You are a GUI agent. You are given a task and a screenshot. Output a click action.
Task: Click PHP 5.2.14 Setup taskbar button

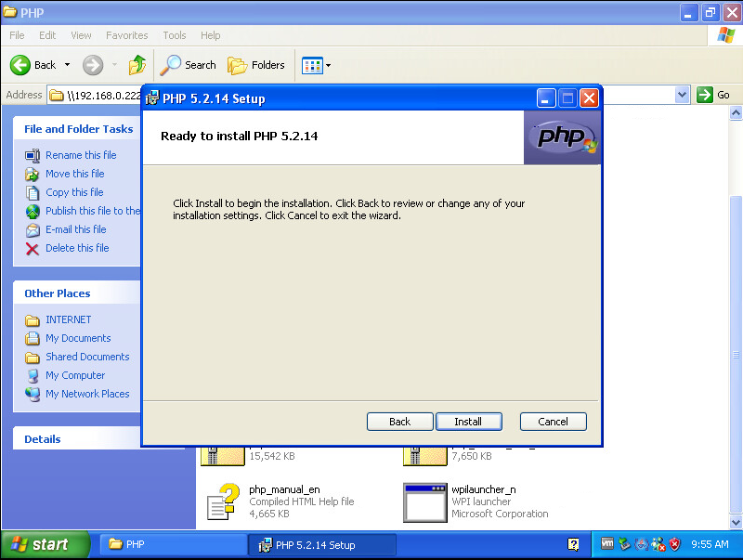pyautogui.click(x=322, y=545)
